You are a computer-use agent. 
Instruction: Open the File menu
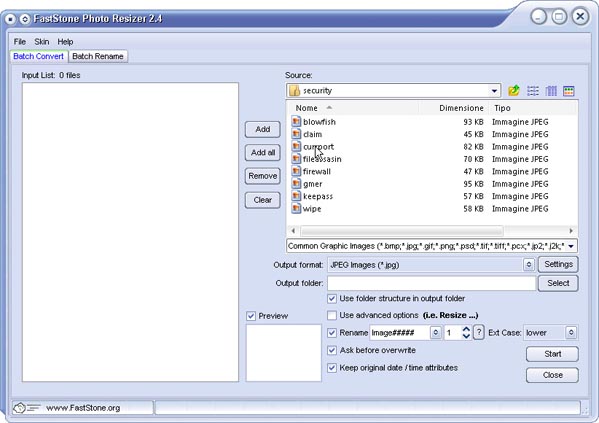(20, 42)
